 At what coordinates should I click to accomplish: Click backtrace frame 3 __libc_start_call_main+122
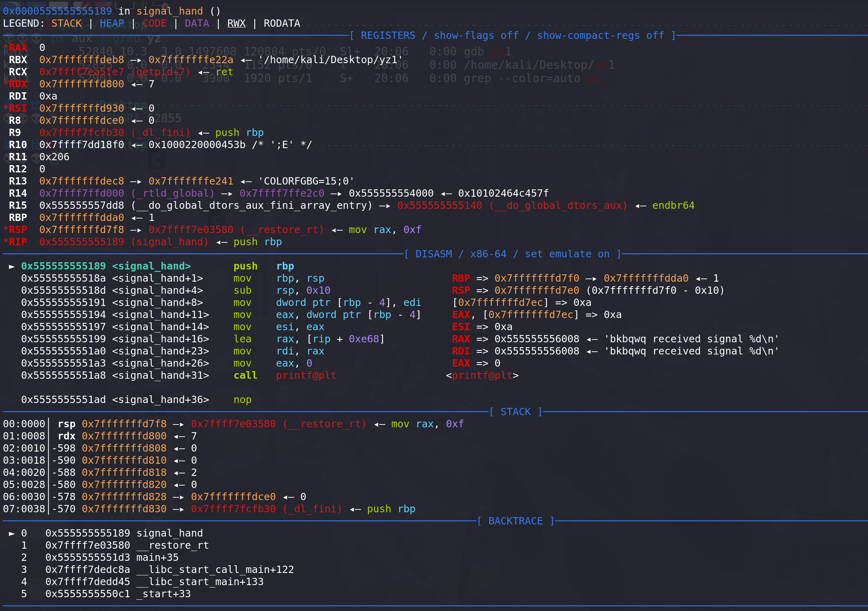pos(157,570)
